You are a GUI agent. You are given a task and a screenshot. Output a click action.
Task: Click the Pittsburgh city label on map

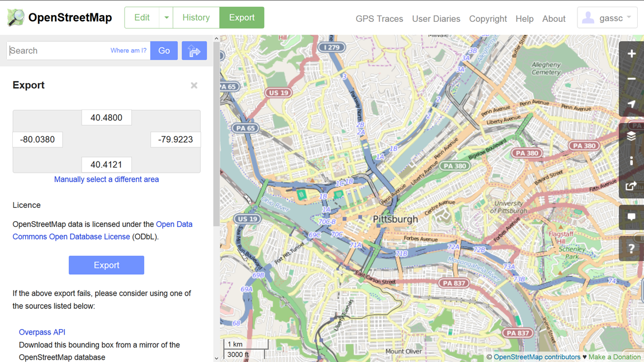(x=395, y=219)
